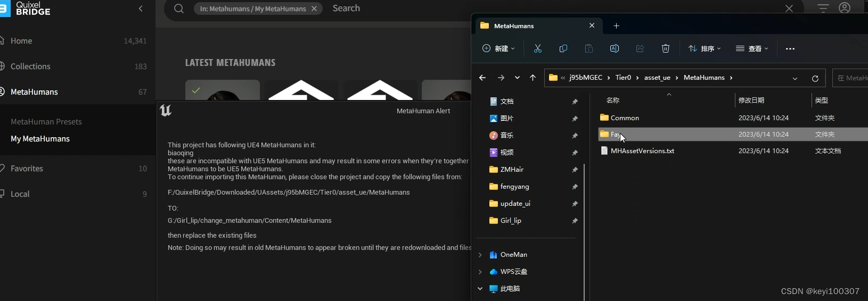Click the Unreal Engine logo in alert
The height and width of the screenshot is (301, 868).
point(166,110)
